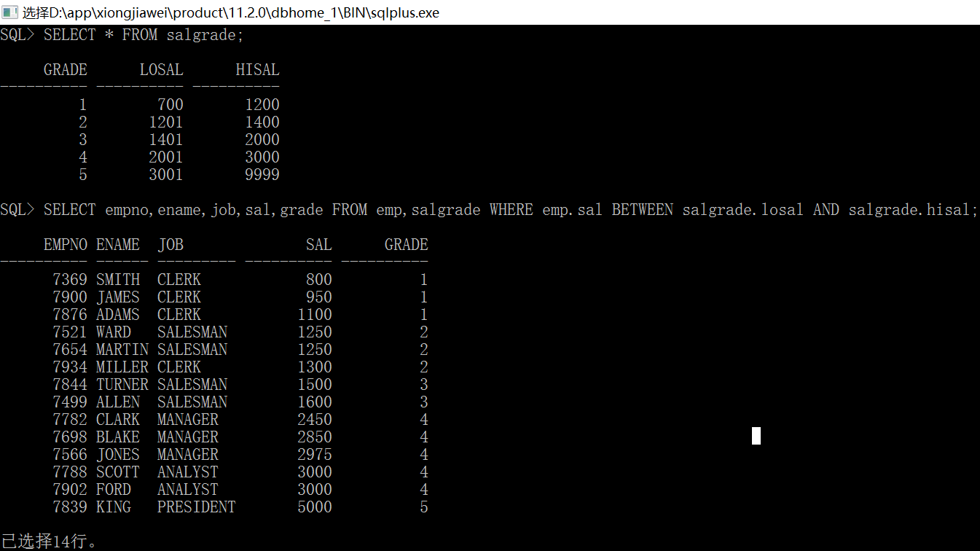Click the LOSAL value 1401
Image resolution: width=980 pixels, height=551 pixels.
click(x=165, y=140)
